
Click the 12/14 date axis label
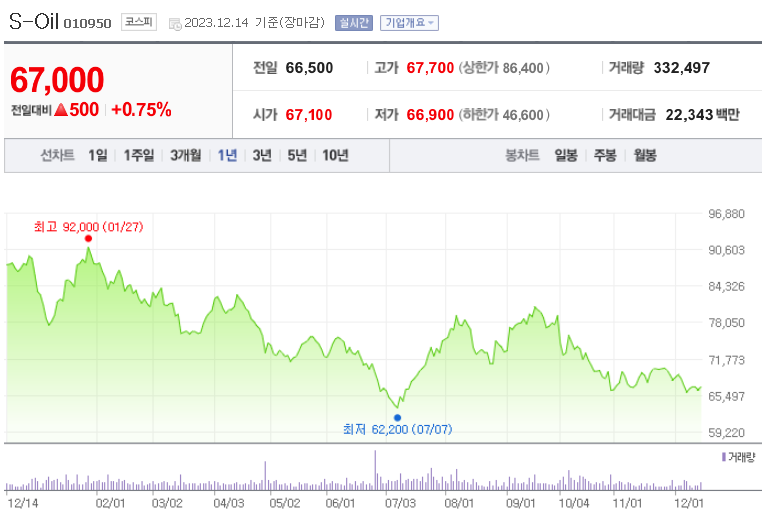[x=22, y=503]
